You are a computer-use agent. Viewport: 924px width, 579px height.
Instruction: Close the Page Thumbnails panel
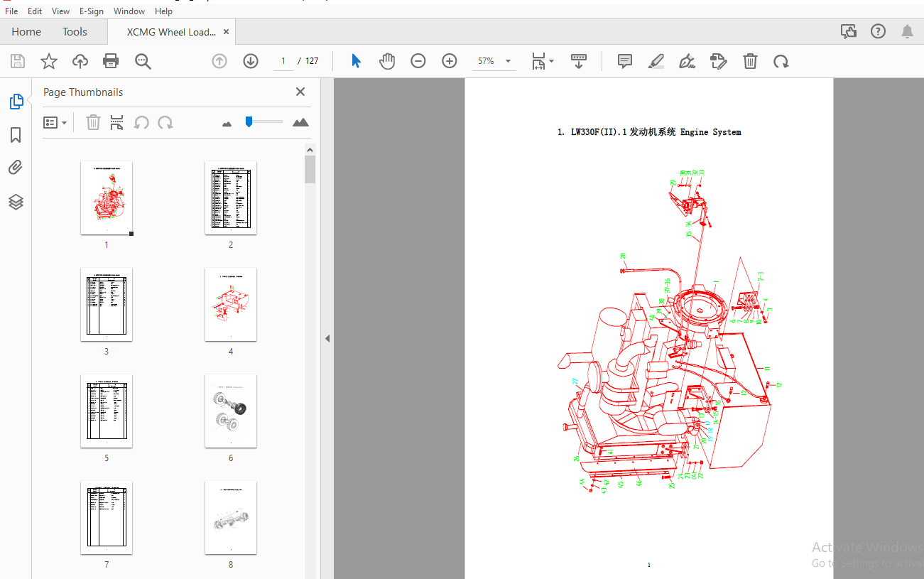click(300, 92)
